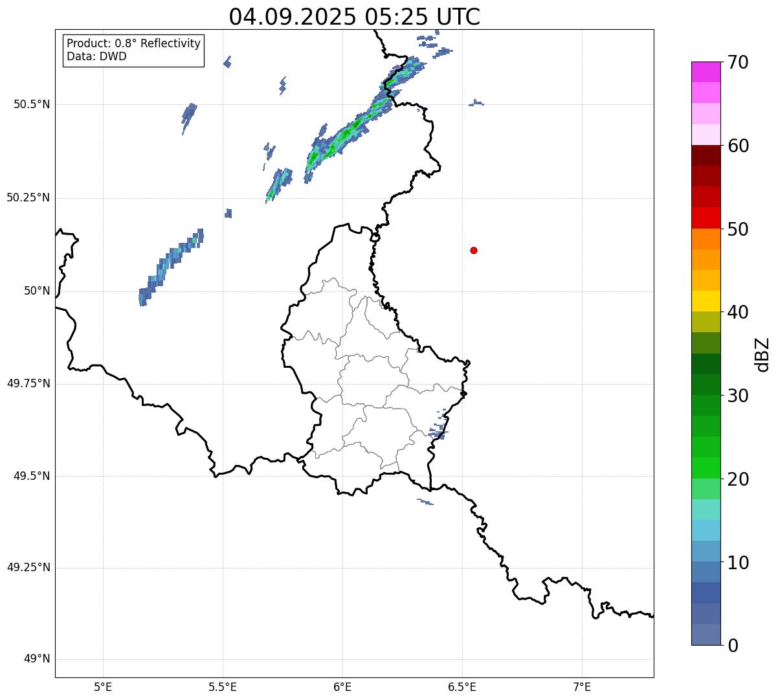Click the bright green colorbar swatch above 20

click(706, 468)
